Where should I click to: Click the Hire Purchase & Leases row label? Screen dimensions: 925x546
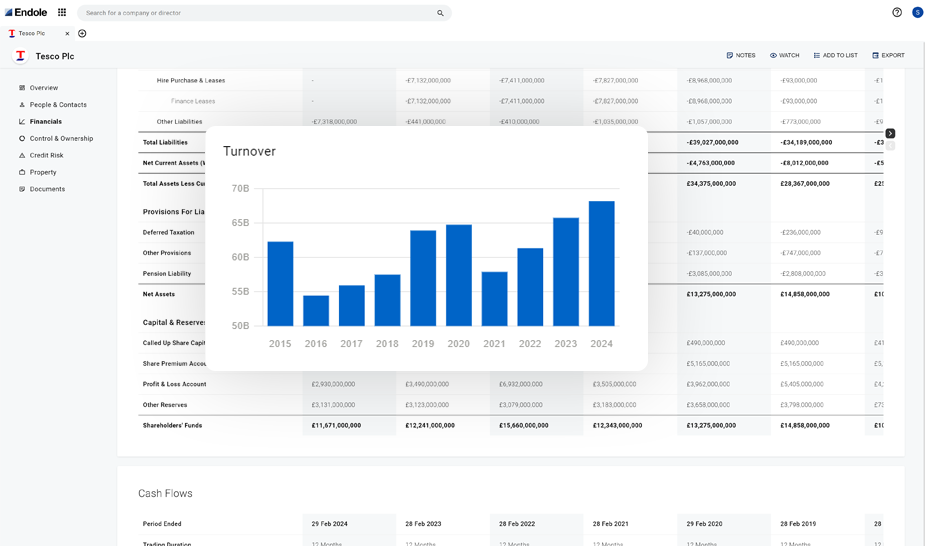[191, 81]
